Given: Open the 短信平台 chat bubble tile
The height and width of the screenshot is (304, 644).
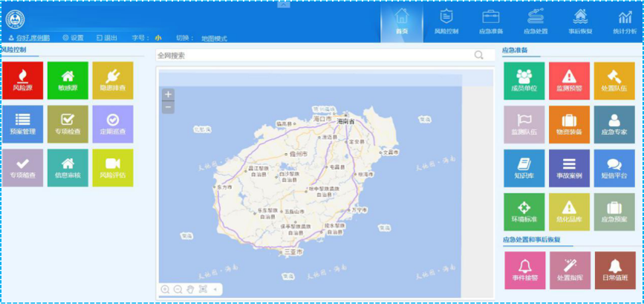Looking at the screenshot, I should (614, 167).
